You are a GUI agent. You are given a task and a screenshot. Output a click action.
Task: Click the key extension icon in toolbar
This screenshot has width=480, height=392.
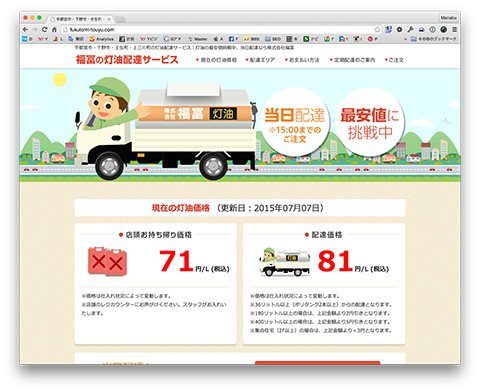[x=410, y=30]
